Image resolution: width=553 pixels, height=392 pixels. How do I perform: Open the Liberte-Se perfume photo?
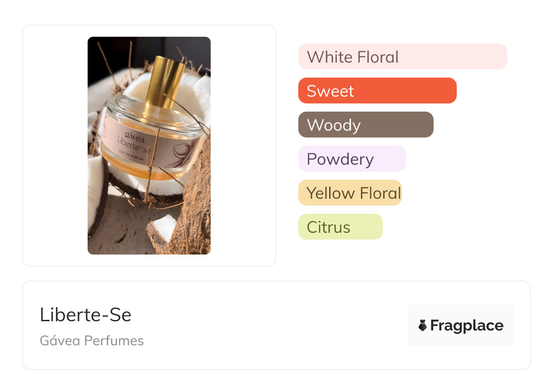(x=149, y=145)
